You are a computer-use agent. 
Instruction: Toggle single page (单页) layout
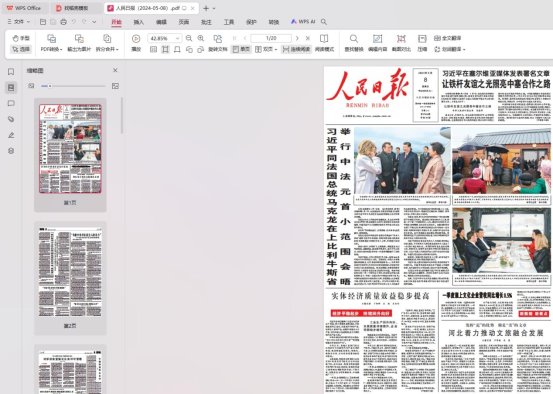[241, 49]
